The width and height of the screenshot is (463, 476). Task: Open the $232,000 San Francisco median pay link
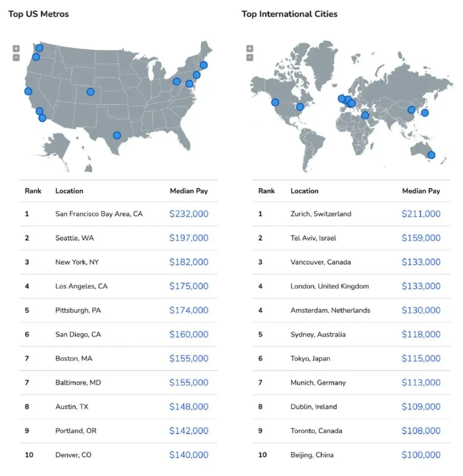(189, 214)
